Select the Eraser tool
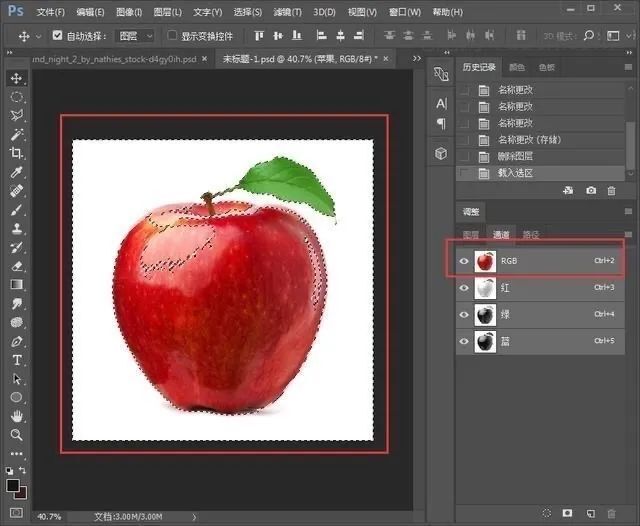640x526 pixels. (x=17, y=266)
